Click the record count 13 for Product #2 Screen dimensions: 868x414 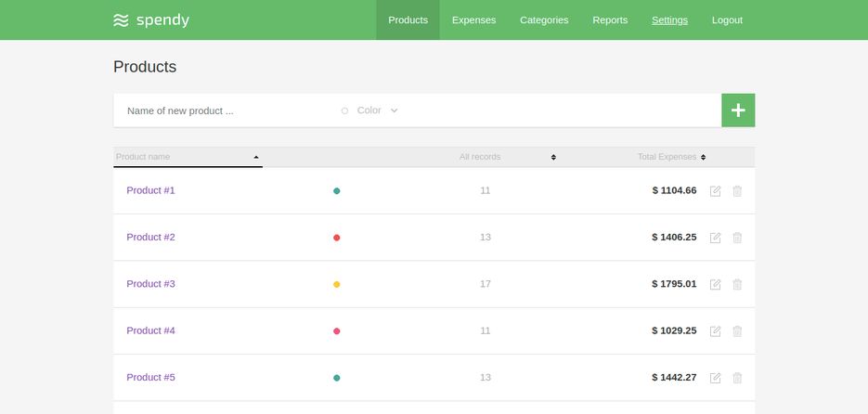(486, 237)
